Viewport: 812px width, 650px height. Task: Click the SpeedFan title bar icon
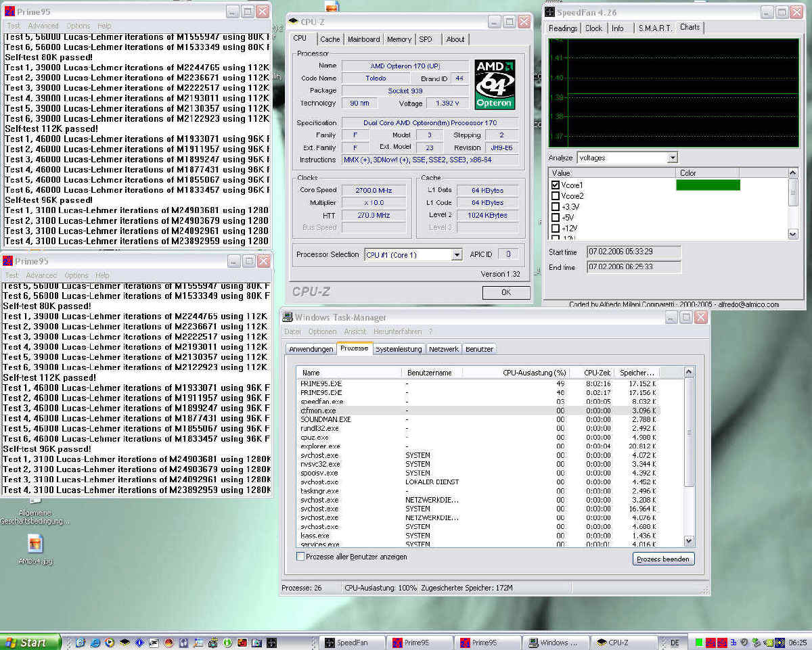tap(550, 12)
